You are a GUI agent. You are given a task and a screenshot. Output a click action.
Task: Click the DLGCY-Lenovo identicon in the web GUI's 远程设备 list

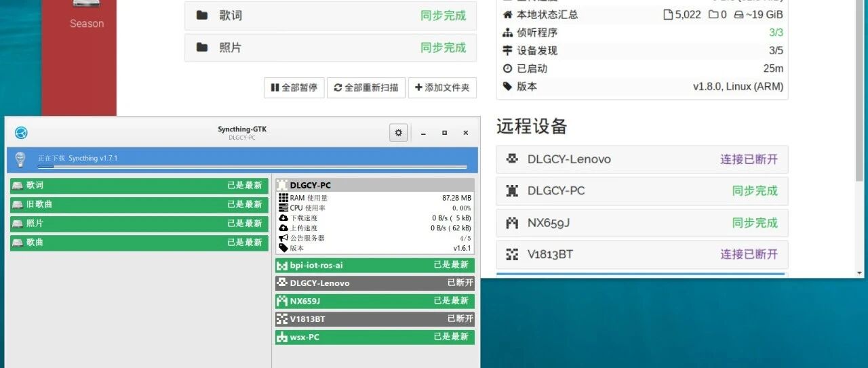click(x=513, y=159)
